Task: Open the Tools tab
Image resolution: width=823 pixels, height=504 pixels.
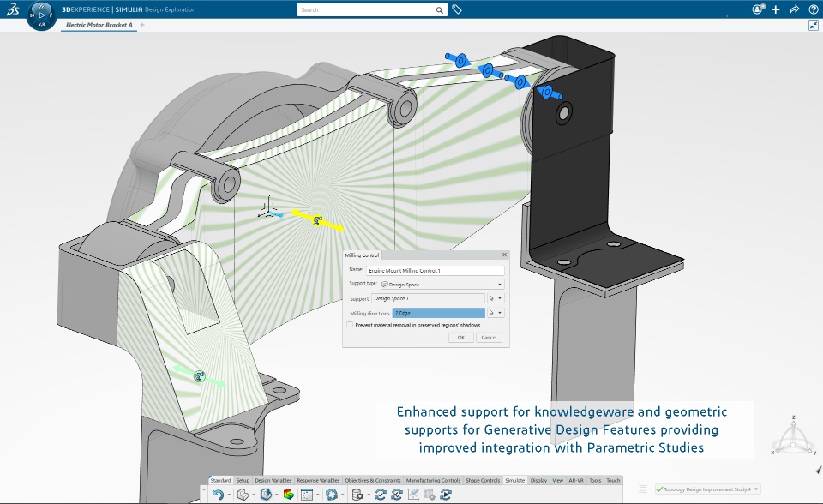Action: point(595,480)
